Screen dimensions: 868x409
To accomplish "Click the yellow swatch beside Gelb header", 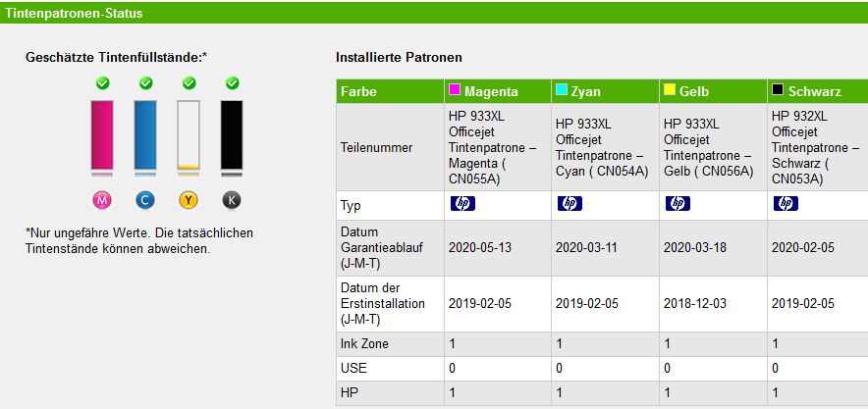I will pyautogui.click(x=670, y=90).
